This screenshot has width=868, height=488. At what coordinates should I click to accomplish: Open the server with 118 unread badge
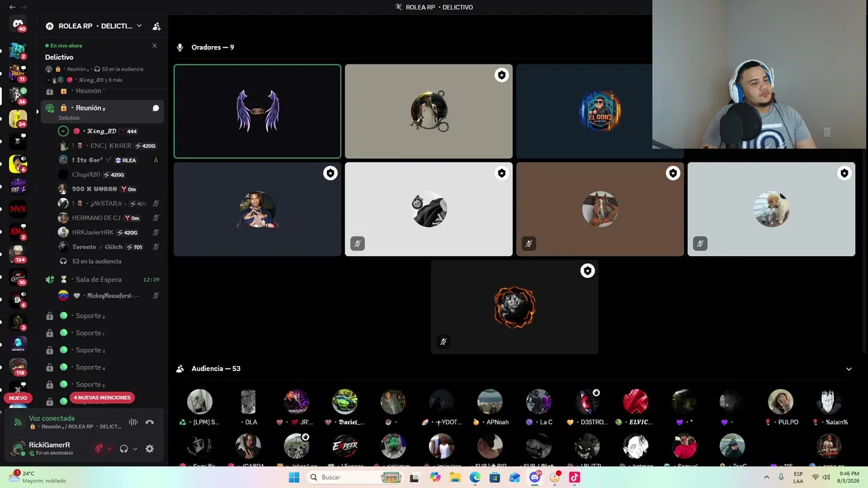pyautogui.click(x=18, y=367)
